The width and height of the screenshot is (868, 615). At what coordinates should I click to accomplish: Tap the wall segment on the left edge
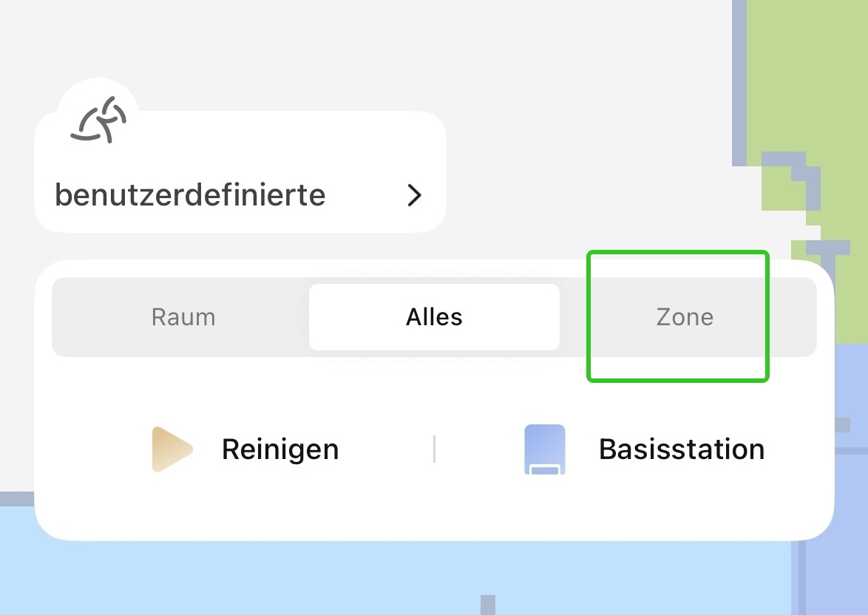click(x=15, y=499)
